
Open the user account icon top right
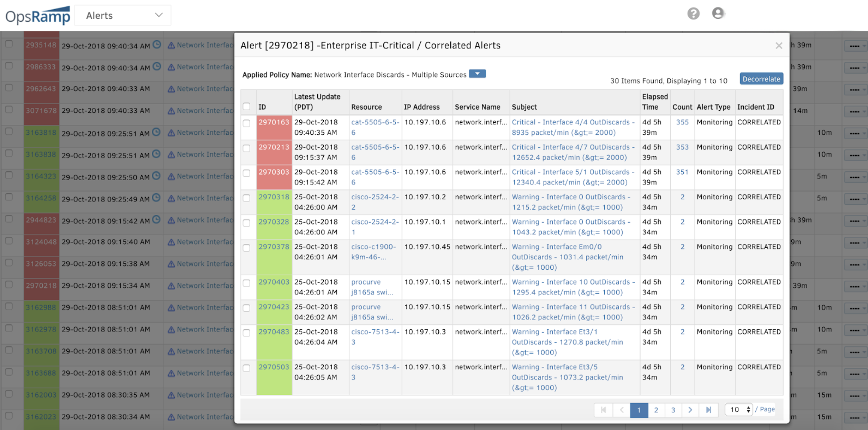tap(718, 13)
